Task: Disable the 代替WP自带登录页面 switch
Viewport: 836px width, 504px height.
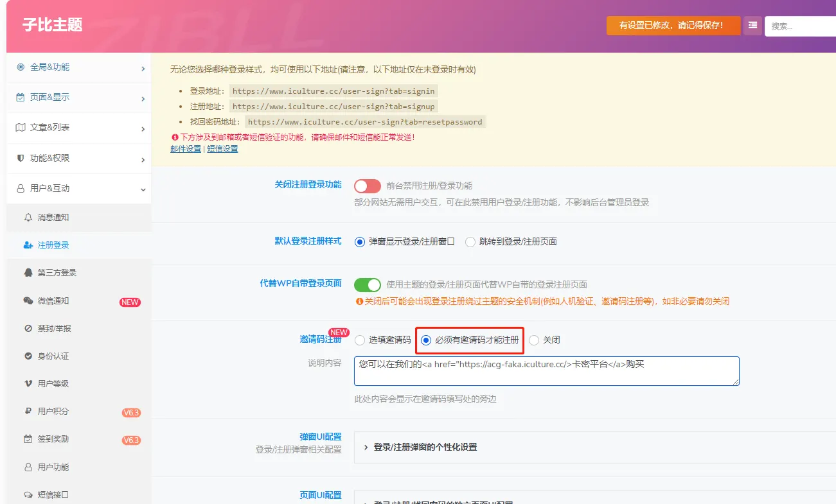Action: [x=368, y=285]
